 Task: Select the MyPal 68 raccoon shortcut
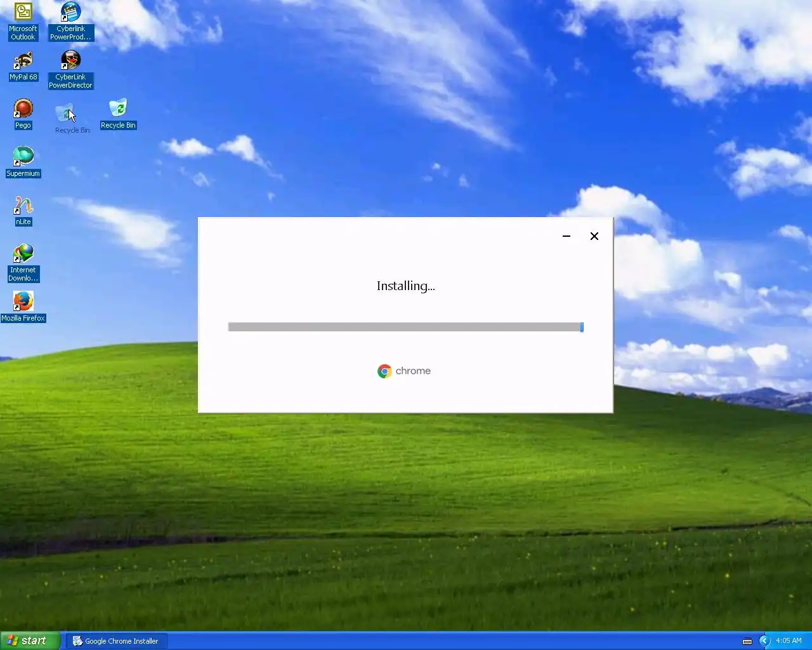tap(23, 67)
